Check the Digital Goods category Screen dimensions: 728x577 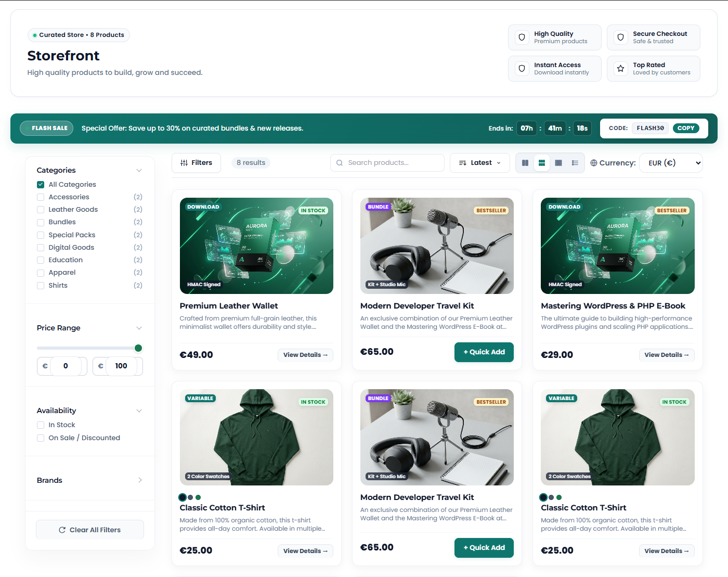41,248
